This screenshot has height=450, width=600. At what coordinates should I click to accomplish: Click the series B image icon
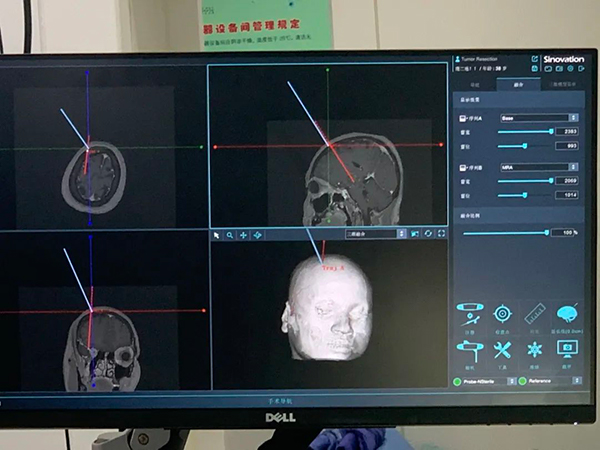(462, 168)
